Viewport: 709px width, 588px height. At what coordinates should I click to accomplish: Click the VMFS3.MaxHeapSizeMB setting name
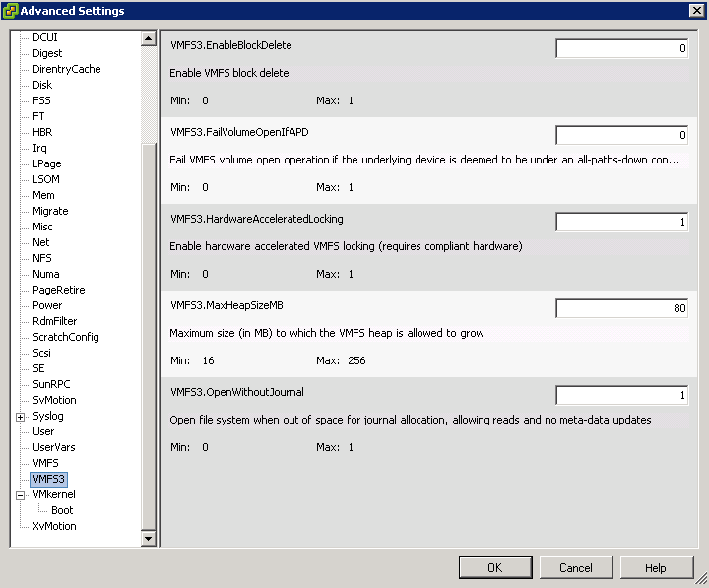point(227,305)
